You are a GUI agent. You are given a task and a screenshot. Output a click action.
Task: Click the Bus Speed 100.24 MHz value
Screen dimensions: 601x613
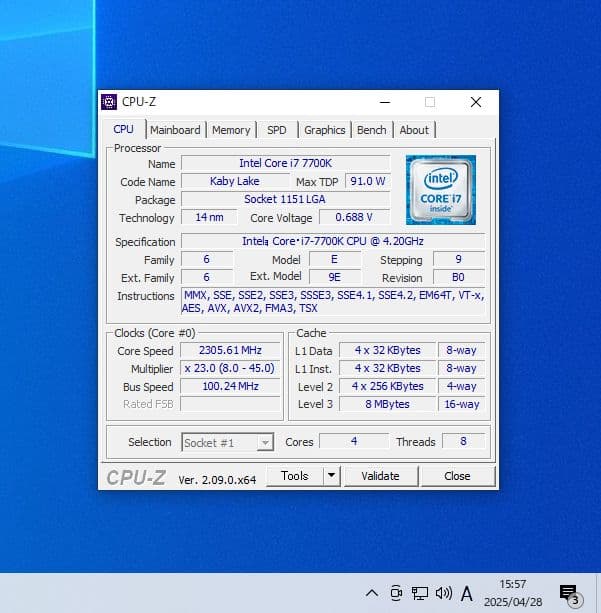pos(230,386)
